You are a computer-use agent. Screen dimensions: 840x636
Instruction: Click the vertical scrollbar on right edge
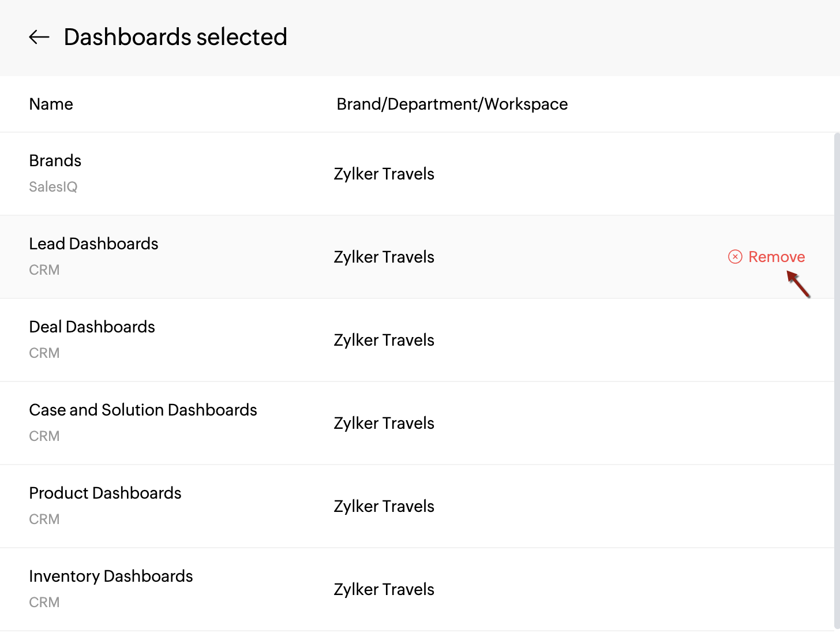tap(837, 381)
